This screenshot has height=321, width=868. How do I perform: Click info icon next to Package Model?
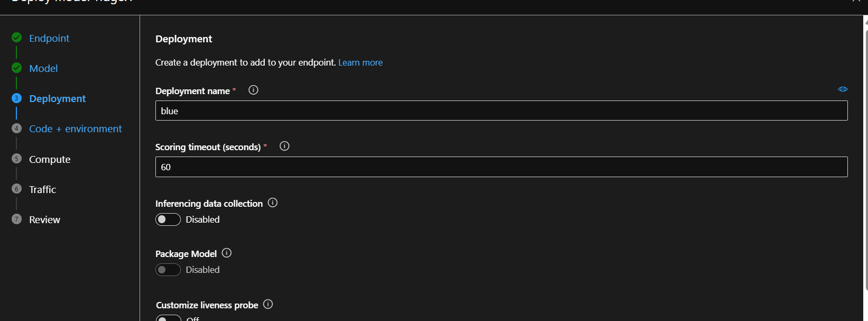tap(227, 253)
